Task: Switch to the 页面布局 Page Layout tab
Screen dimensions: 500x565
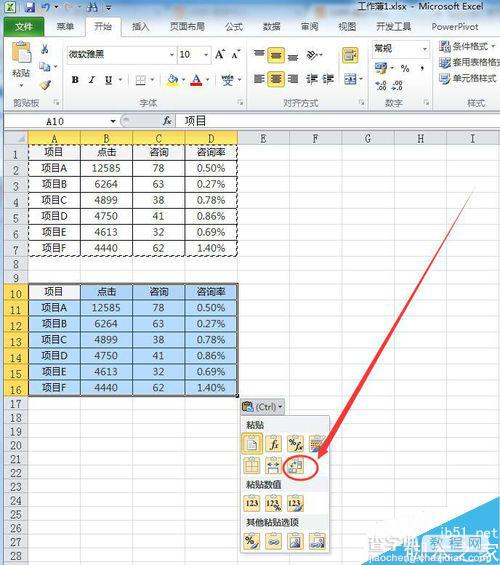Action: pos(187,26)
